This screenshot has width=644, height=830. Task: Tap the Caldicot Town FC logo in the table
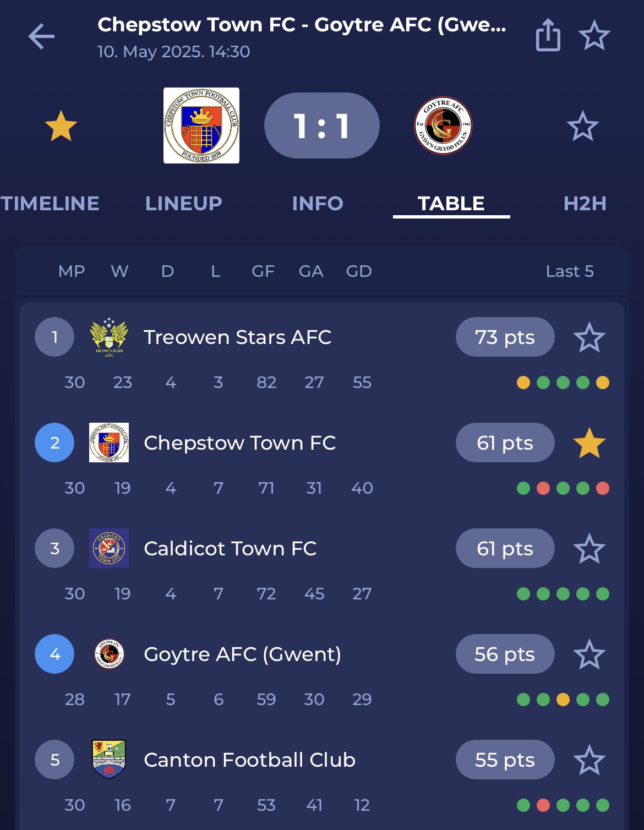coord(109,548)
